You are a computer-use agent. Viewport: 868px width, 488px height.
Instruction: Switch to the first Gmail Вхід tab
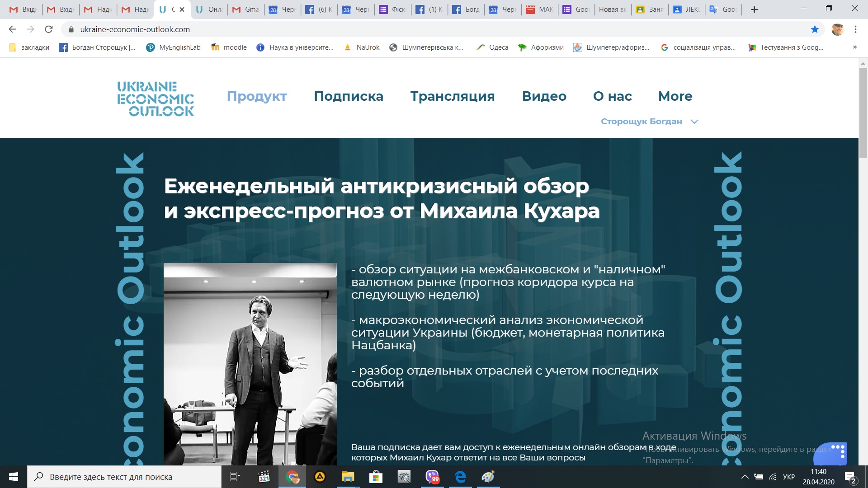23,9
